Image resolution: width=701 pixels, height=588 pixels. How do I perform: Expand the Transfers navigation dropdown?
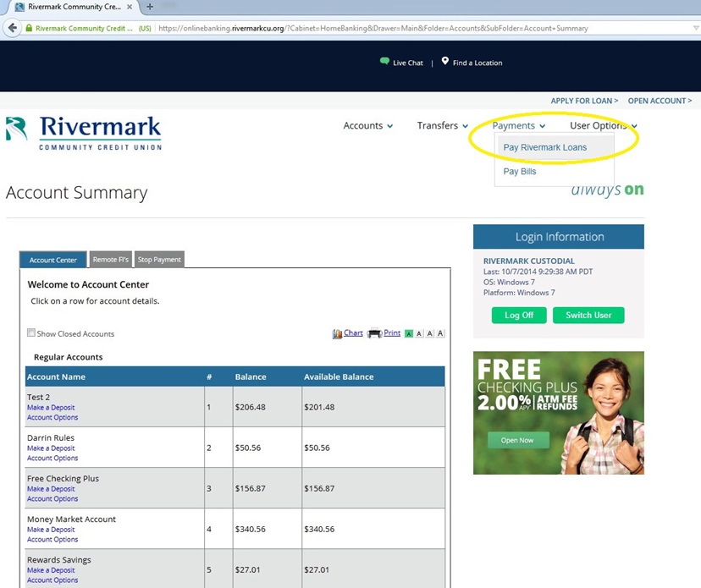442,125
